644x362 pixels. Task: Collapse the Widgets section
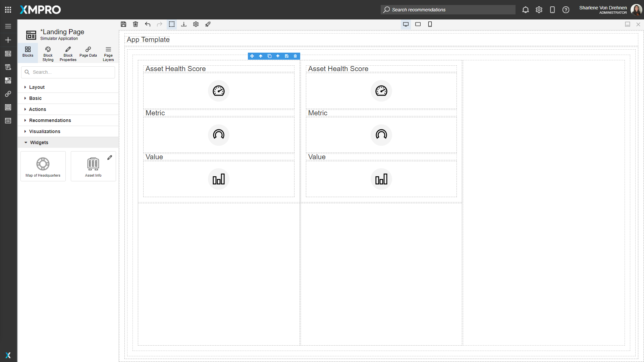point(39,142)
